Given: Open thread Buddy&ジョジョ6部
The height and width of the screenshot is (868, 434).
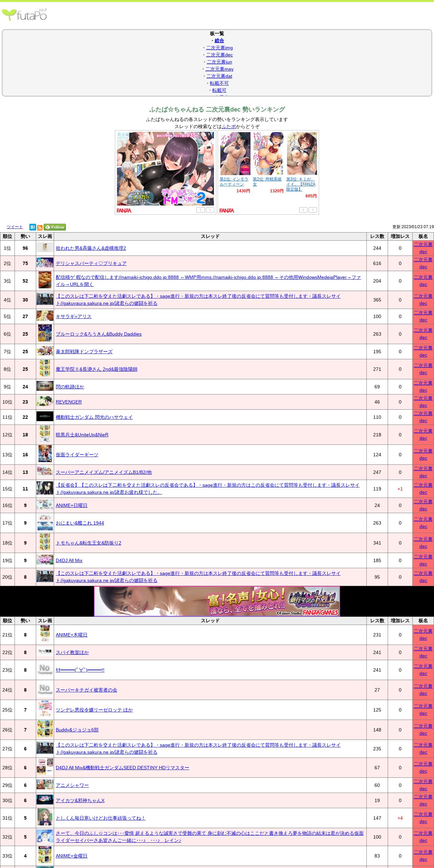Looking at the screenshot, I should tap(77, 730).
